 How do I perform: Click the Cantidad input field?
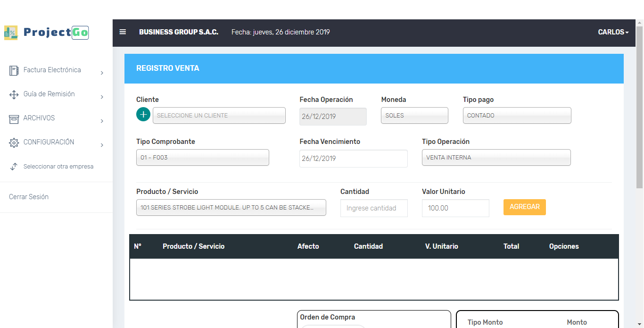373,208
